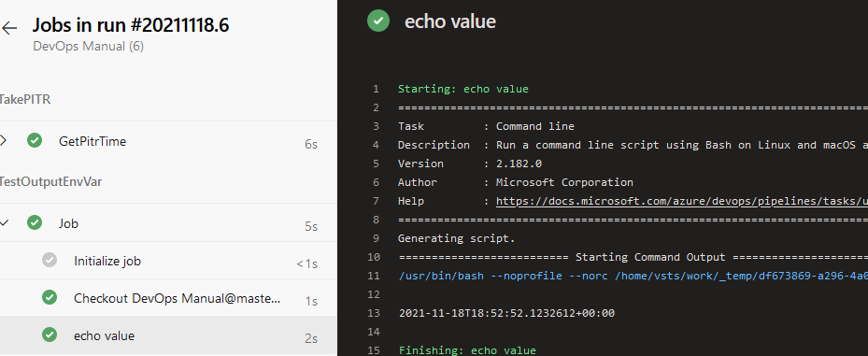868x356 pixels.
Task: Click the 'Finishing: echo value' log line
Action: [x=466, y=350]
